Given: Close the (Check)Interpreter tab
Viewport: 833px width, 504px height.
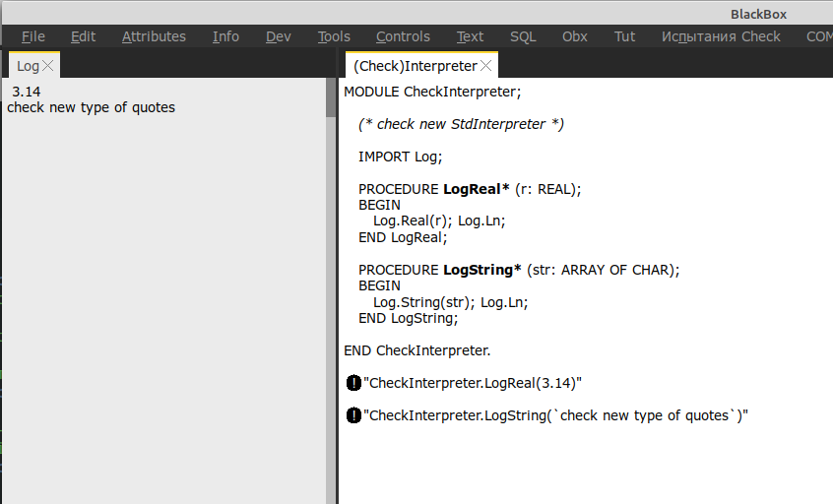Looking at the screenshot, I should [486, 66].
